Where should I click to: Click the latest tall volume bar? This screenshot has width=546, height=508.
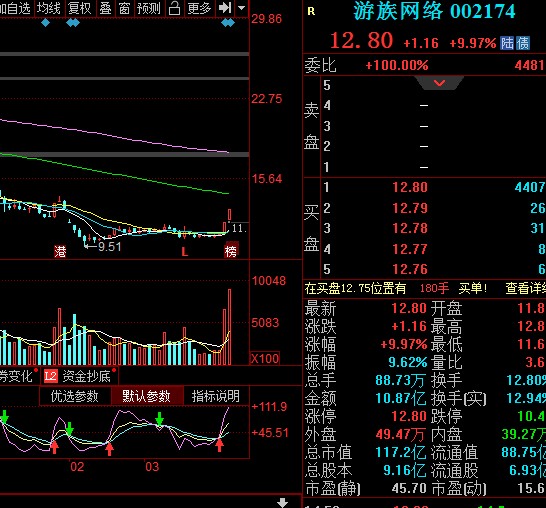click(229, 327)
